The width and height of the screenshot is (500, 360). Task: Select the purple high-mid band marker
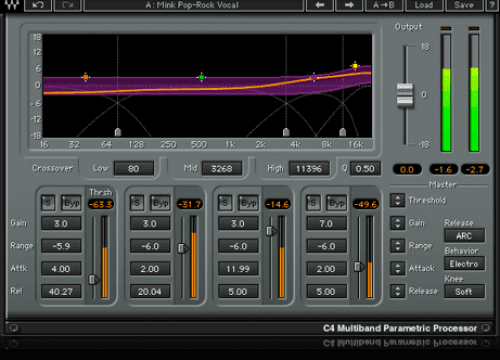tap(314, 78)
